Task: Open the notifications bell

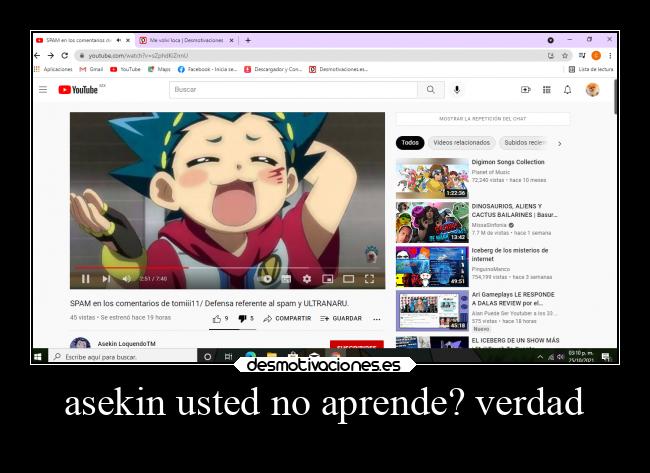Action: [568, 90]
